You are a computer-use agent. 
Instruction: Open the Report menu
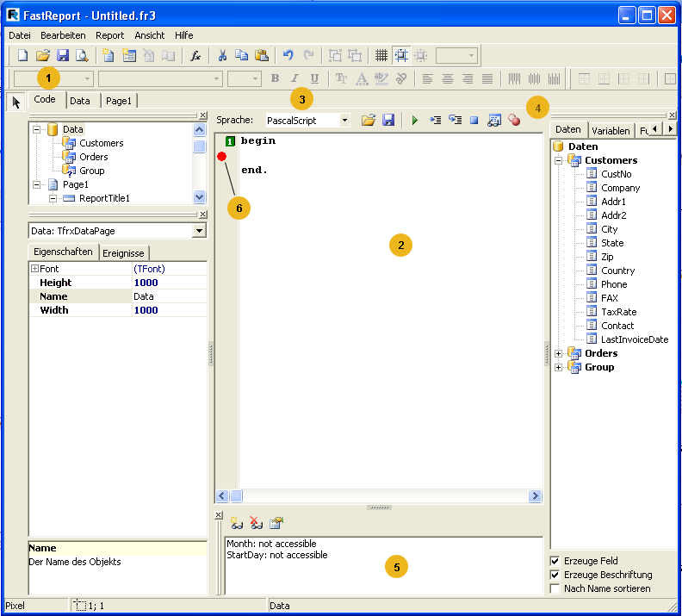[109, 35]
